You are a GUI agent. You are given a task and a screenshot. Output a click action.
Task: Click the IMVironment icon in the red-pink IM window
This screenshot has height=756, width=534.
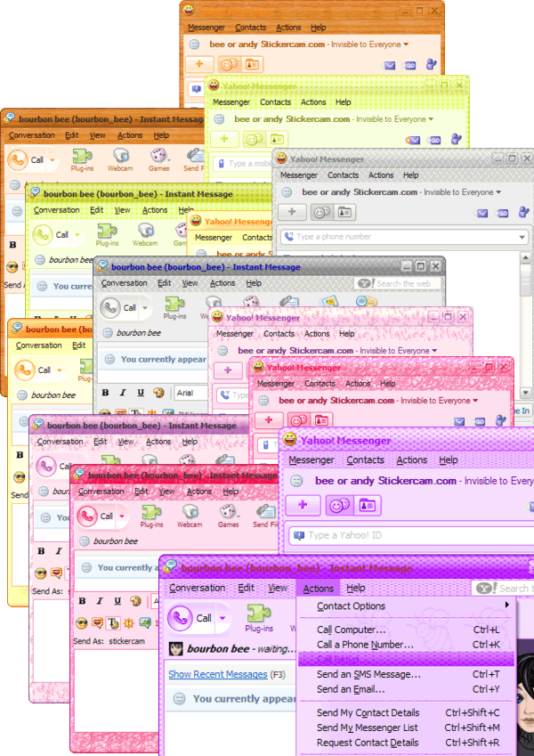tap(144, 623)
